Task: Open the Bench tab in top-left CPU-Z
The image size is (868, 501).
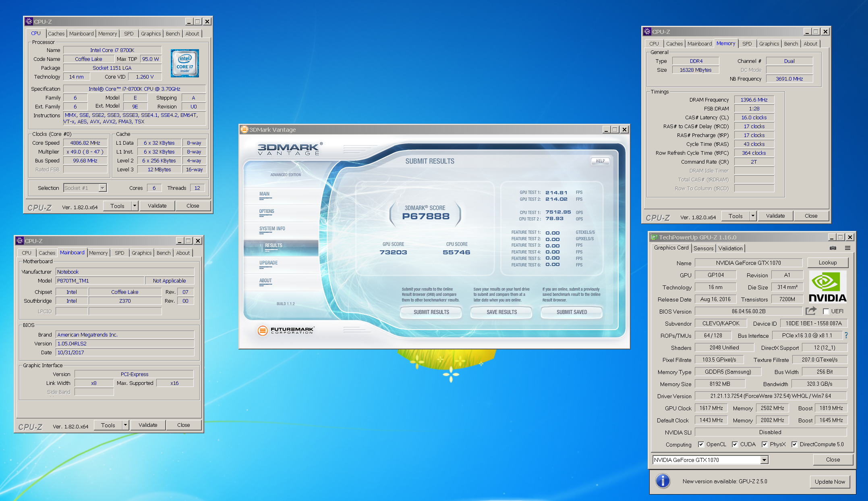Action: pyautogui.click(x=173, y=33)
